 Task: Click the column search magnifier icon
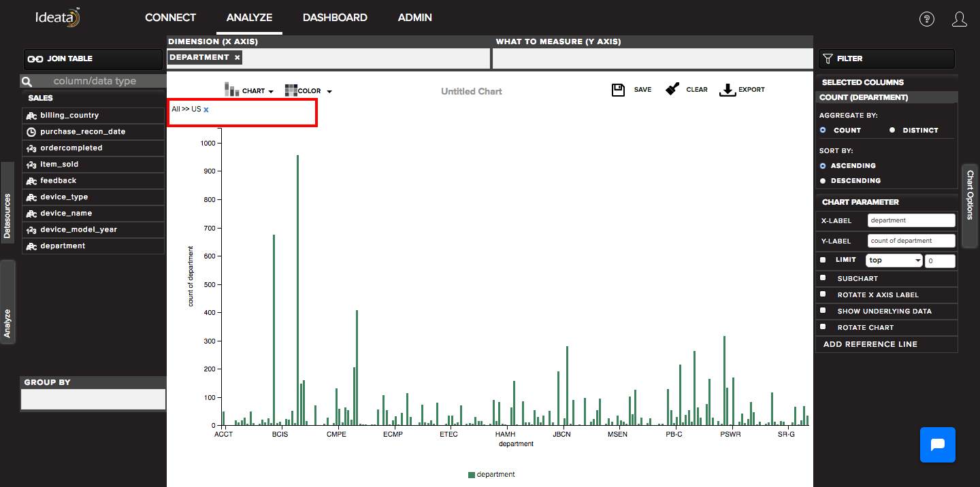[x=27, y=82]
